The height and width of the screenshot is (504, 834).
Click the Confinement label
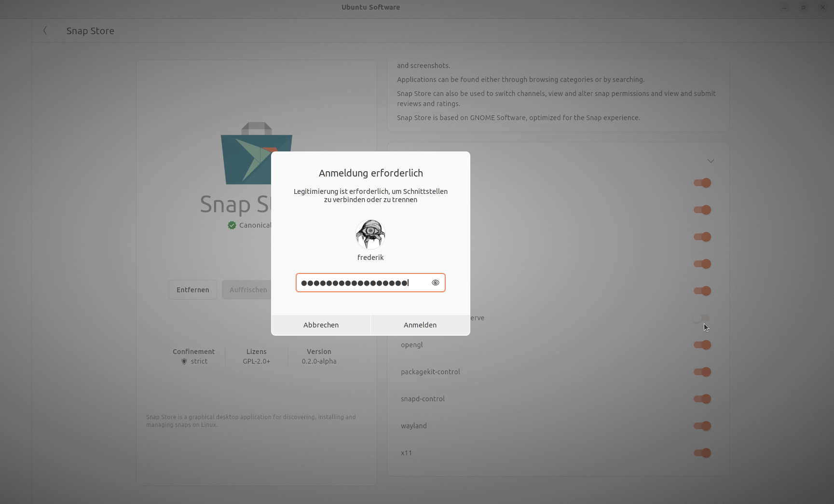coord(193,352)
